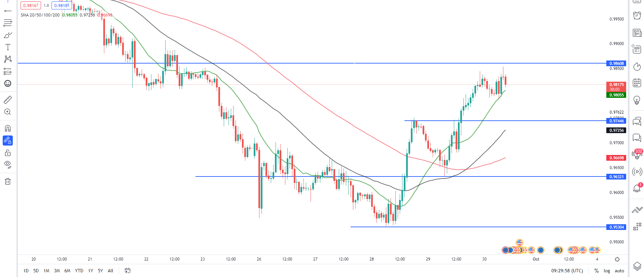Click the red sell price 0.98167
Viewport: 644px width, 277px height.
pyautogui.click(x=31, y=5)
